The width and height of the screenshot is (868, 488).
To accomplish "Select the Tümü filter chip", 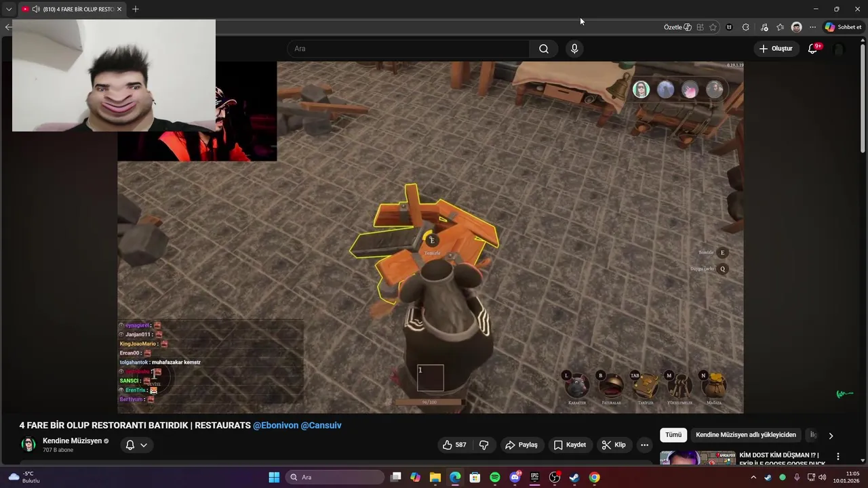I will tap(673, 435).
